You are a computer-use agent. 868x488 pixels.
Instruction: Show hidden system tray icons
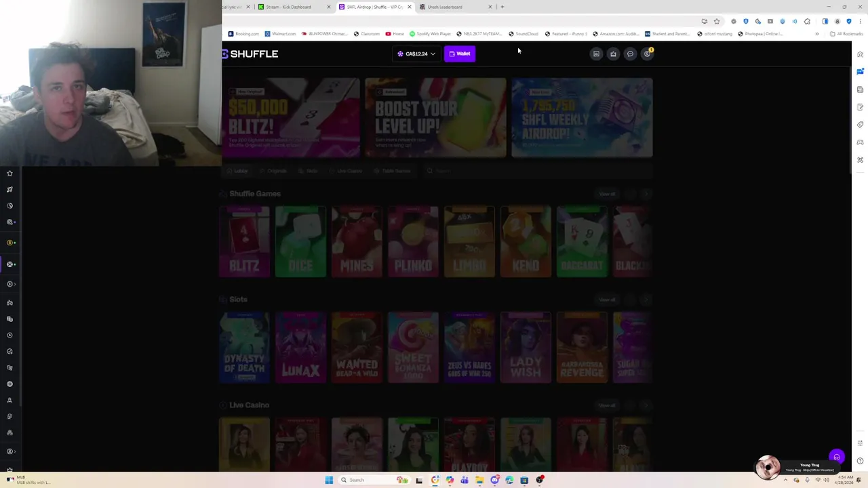(785, 480)
